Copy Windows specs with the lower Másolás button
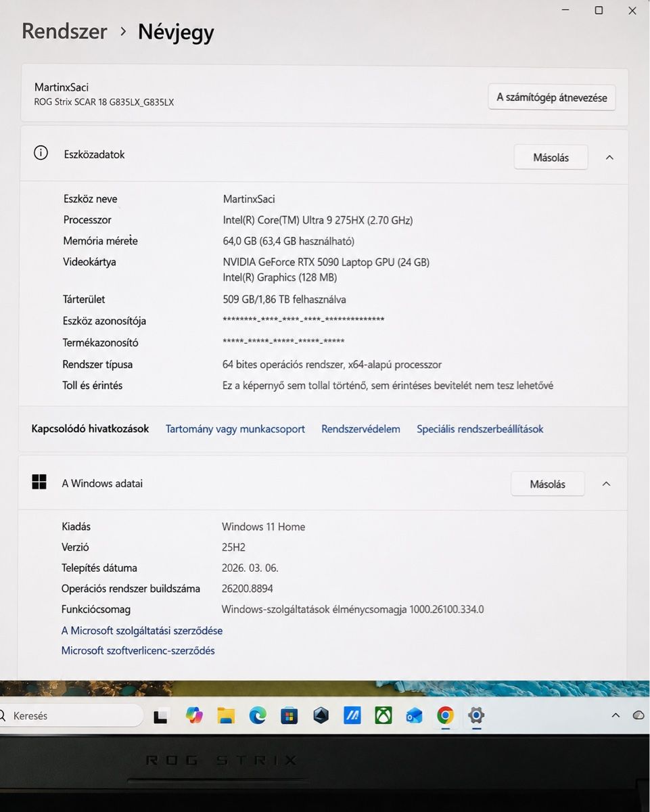 tap(547, 484)
